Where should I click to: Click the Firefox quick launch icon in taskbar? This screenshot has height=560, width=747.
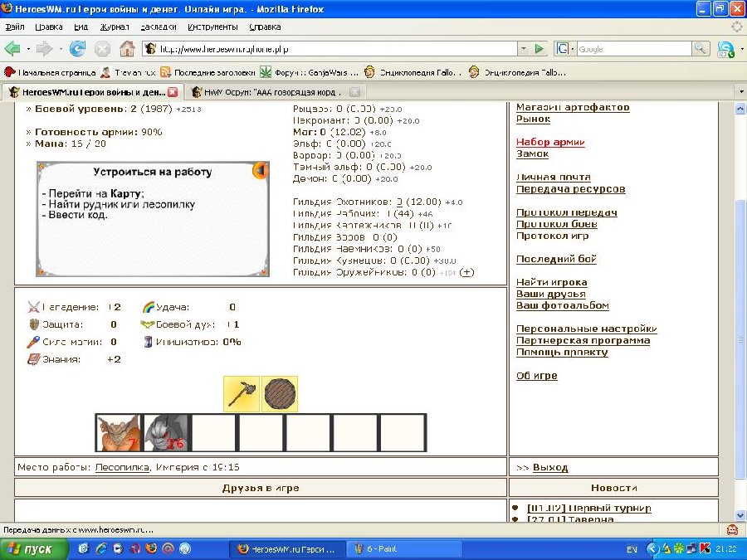152,548
